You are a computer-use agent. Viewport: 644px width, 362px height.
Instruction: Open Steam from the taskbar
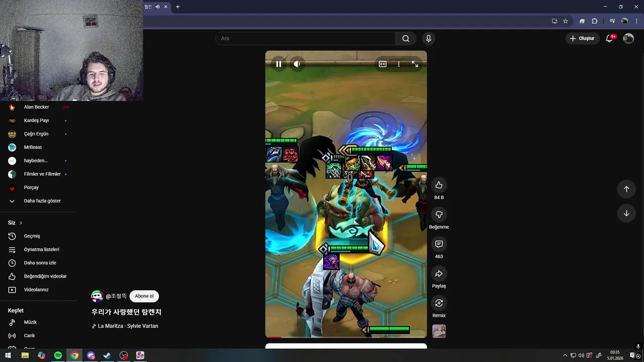107,355
